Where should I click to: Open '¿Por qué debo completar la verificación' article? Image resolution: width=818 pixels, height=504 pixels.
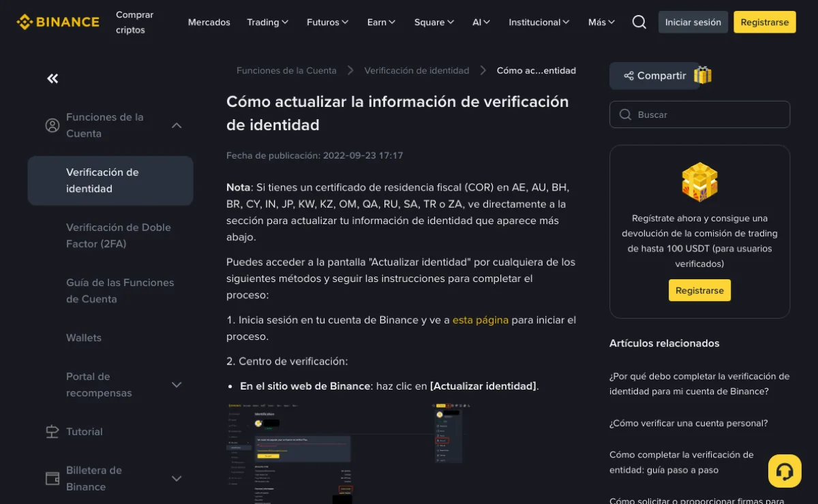(699, 384)
